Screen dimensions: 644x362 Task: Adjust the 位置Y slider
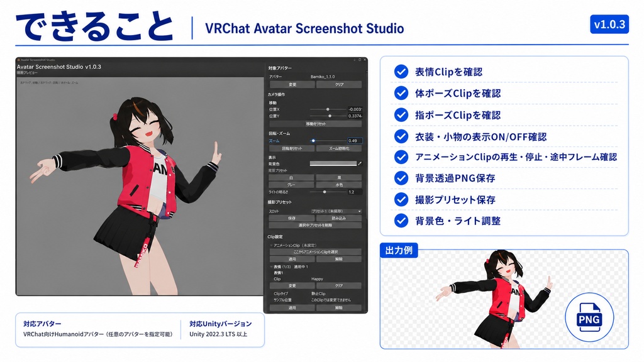click(328, 116)
